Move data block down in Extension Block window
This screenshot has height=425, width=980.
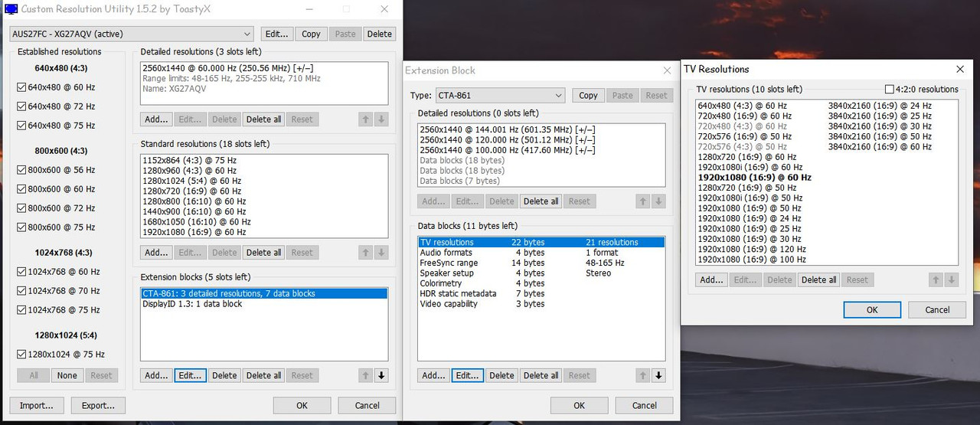pos(659,375)
